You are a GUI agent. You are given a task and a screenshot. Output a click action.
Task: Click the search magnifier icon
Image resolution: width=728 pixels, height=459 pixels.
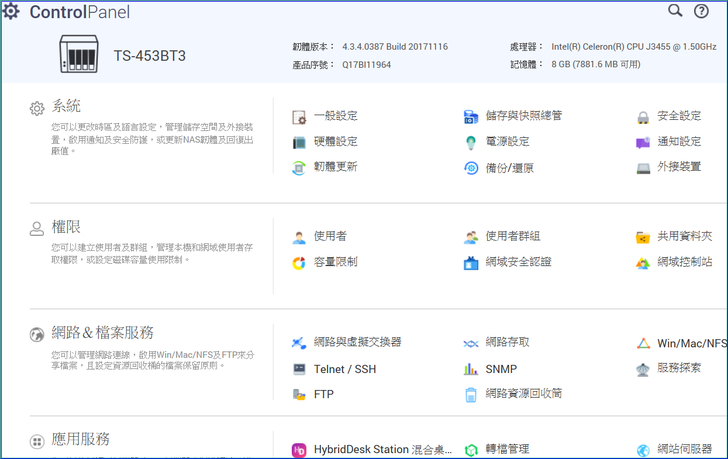point(675,11)
